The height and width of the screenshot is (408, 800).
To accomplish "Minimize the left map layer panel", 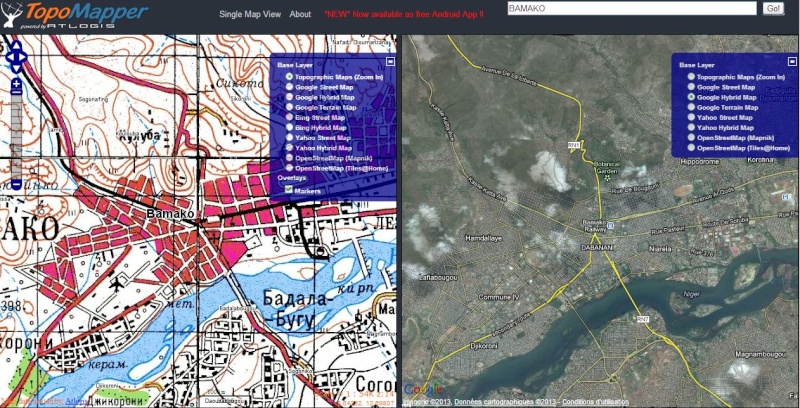I will point(390,62).
